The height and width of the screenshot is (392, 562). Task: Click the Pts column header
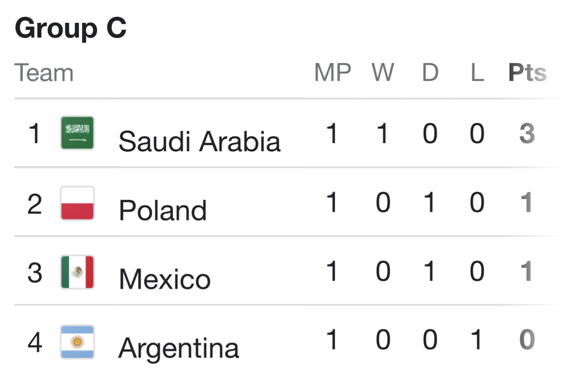[528, 73]
